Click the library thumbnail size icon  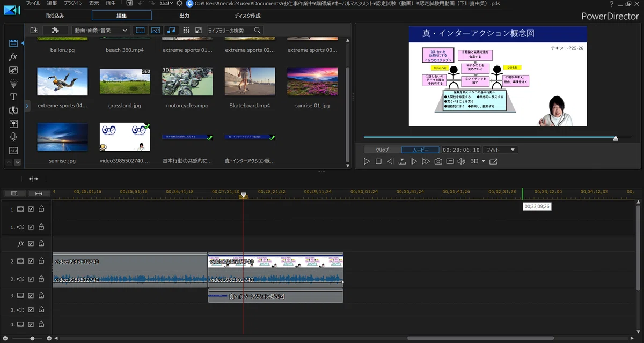pos(199,30)
